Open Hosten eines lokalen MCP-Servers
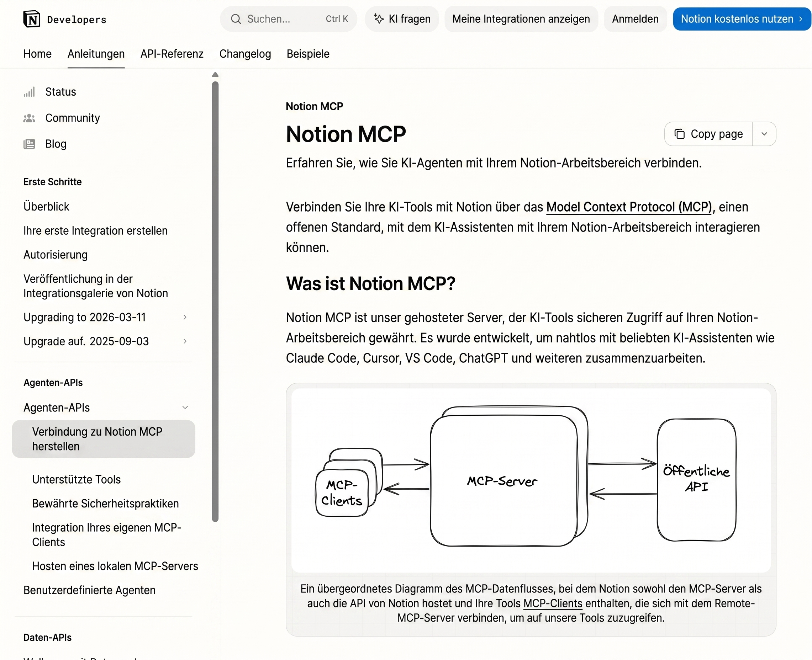812x660 pixels. coord(115,566)
